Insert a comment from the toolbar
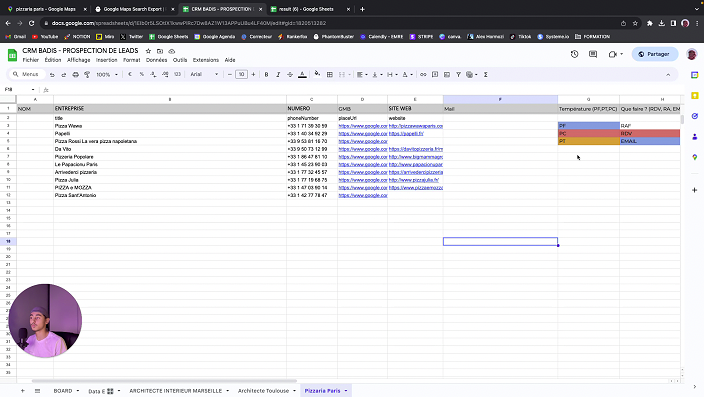Image resolution: width=704 pixels, height=397 pixels. pyautogui.click(x=435, y=75)
